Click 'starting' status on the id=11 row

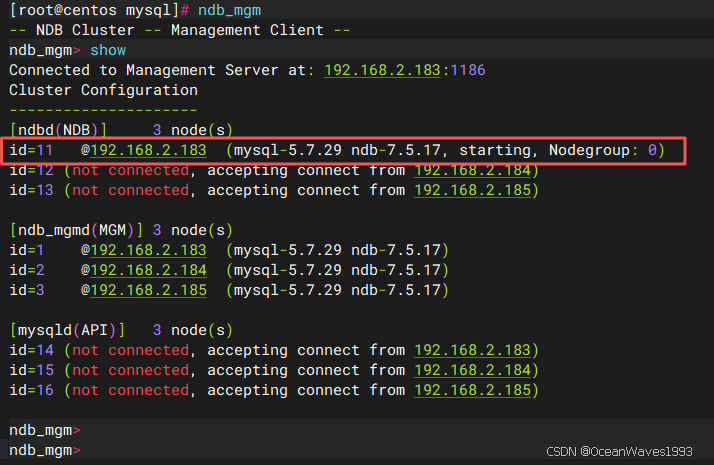coord(495,150)
